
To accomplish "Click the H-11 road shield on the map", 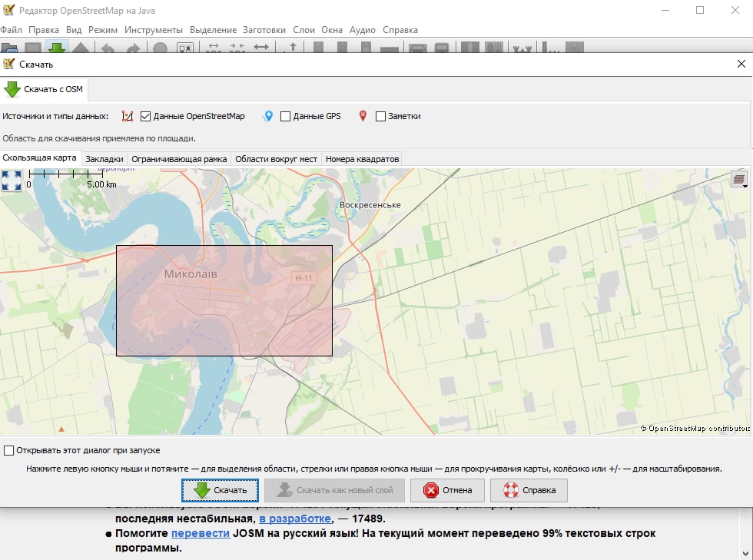I will pyautogui.click(x=304, y=277).
